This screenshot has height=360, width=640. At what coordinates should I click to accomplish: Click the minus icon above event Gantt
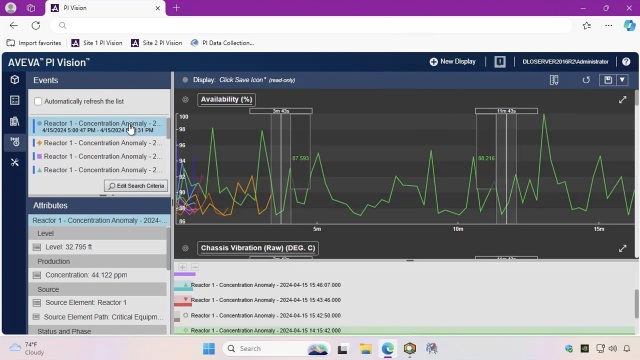(195, 267)
